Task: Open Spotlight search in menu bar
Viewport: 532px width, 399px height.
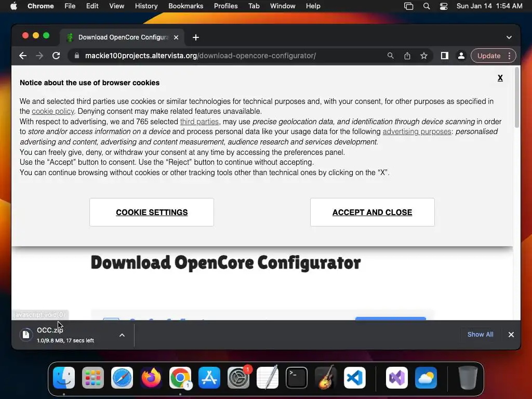Action: [427, 6]
